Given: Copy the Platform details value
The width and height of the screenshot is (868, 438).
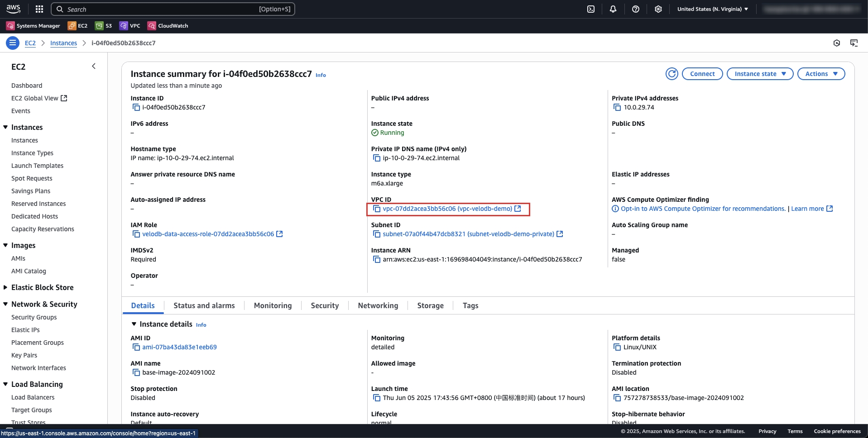Looking at the screenshot, I should [617, 347].
